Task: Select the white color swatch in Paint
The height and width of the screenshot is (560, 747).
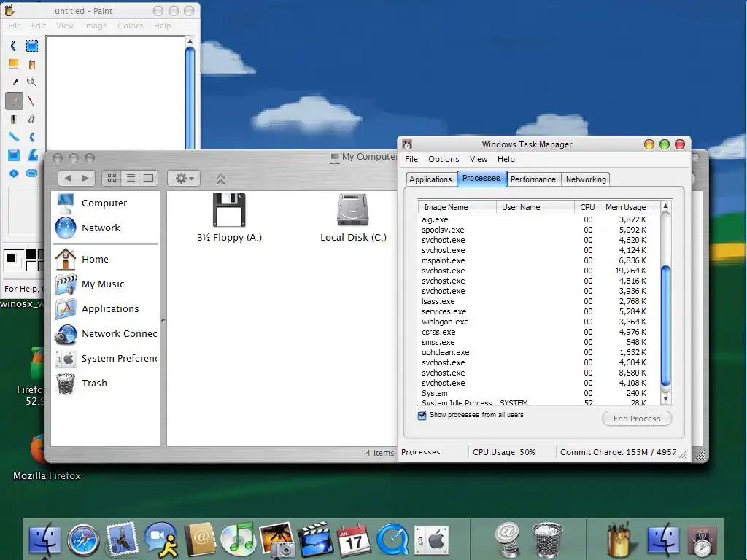Action: pos(31,265)
